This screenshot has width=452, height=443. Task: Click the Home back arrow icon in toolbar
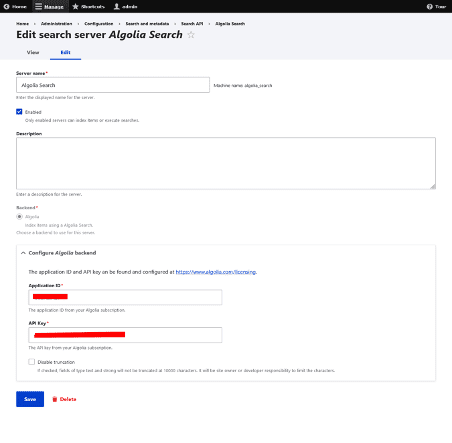(x=6, y=6)
